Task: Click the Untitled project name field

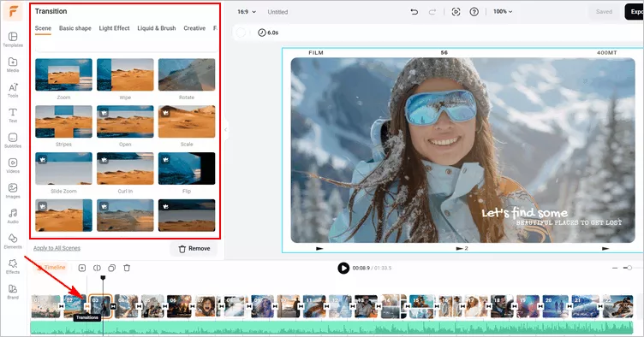Action: (277, 12)
